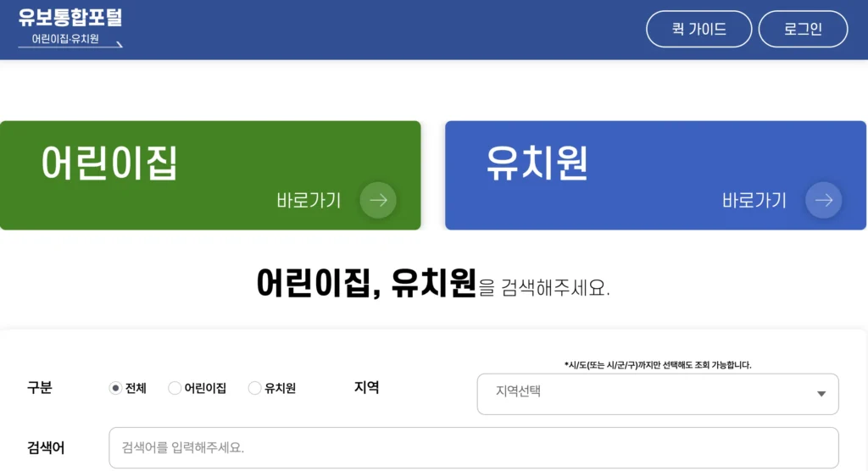Viewport: 868px width, 471px height.
Task: Click the dropdown arrow in 지역 selector
Action: [821, 394]
